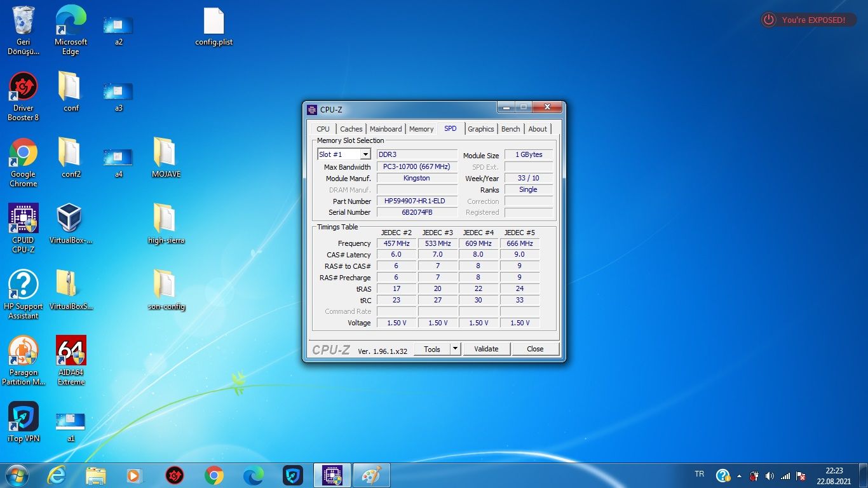
Task: Open the Tools dropdown arrow in CPU-Z
Action: click(x=455, y=349)
